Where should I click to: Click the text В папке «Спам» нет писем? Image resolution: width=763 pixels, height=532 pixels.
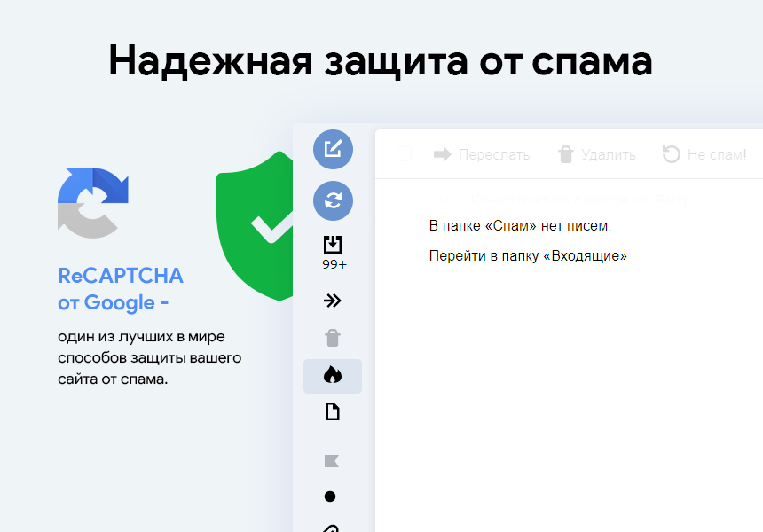pos(520,226)
